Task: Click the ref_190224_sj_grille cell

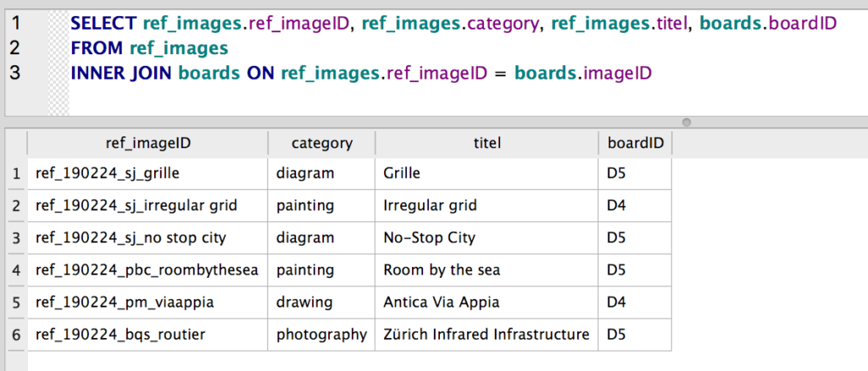Action: coord(147,174)
